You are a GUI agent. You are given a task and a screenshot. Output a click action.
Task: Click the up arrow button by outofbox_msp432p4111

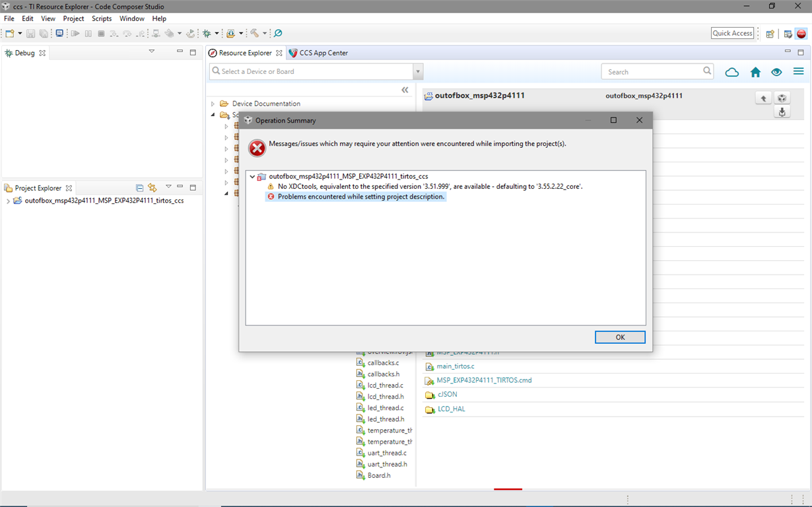click(763, 98)
